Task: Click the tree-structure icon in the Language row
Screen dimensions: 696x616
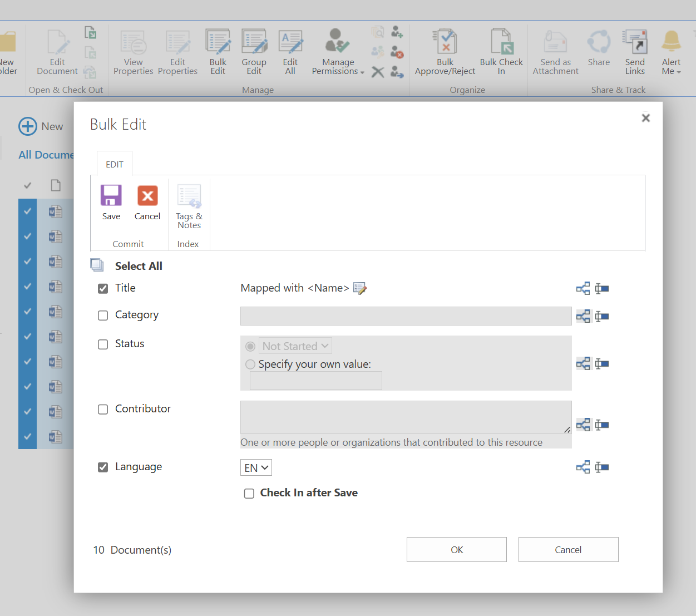Action: click(583, 467)
